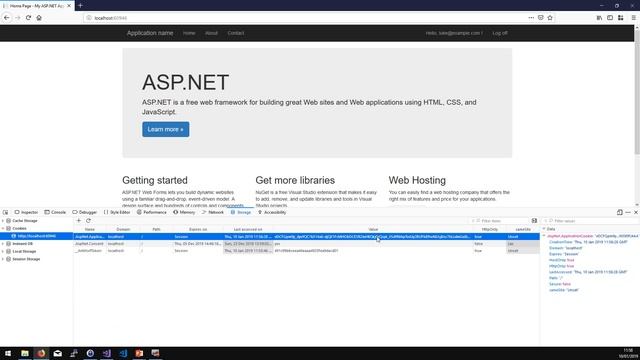The width and height of the screenshot is (640, 360).
Task: Click the Learn more button
Action: (166, 129)
